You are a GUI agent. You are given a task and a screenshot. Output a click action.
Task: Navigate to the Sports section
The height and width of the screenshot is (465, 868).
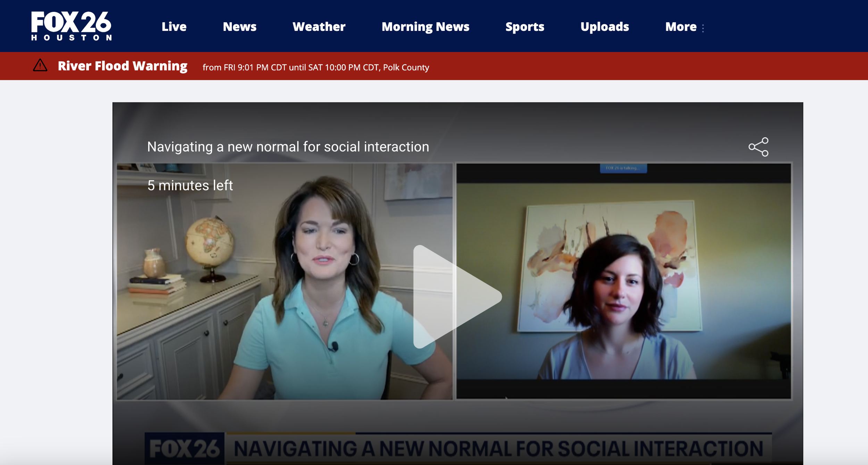point(525,27)
